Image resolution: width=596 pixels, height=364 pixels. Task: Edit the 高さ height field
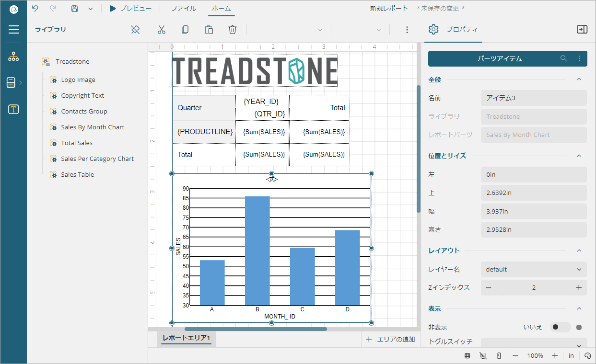(534, 229)
